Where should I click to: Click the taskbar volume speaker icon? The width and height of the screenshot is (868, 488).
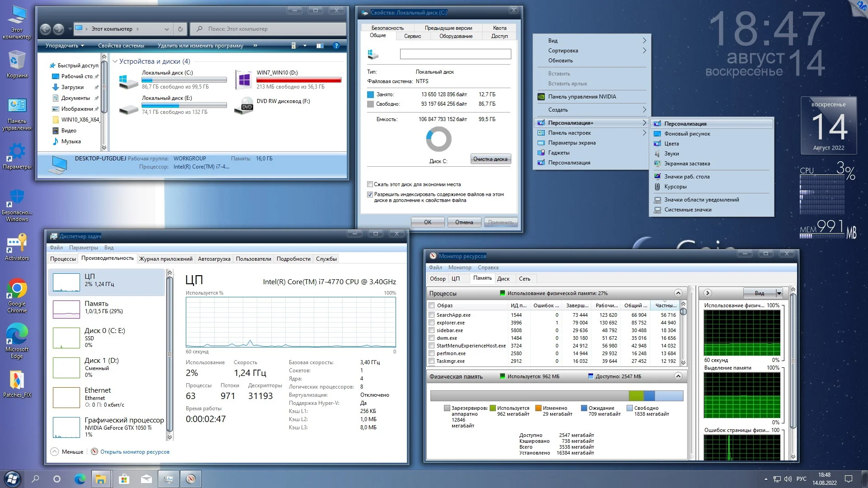click(x=788, y=479)
